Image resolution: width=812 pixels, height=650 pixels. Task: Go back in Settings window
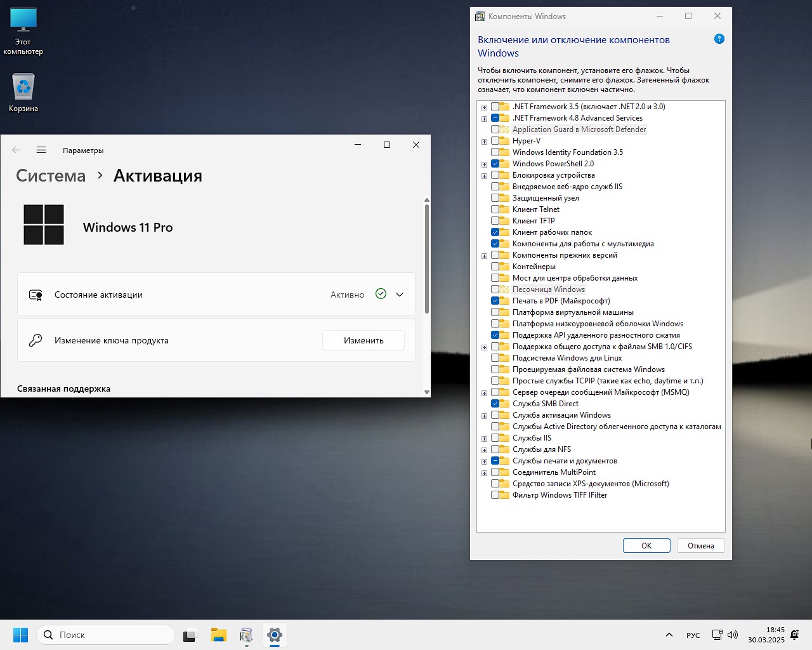coord(16,150)
